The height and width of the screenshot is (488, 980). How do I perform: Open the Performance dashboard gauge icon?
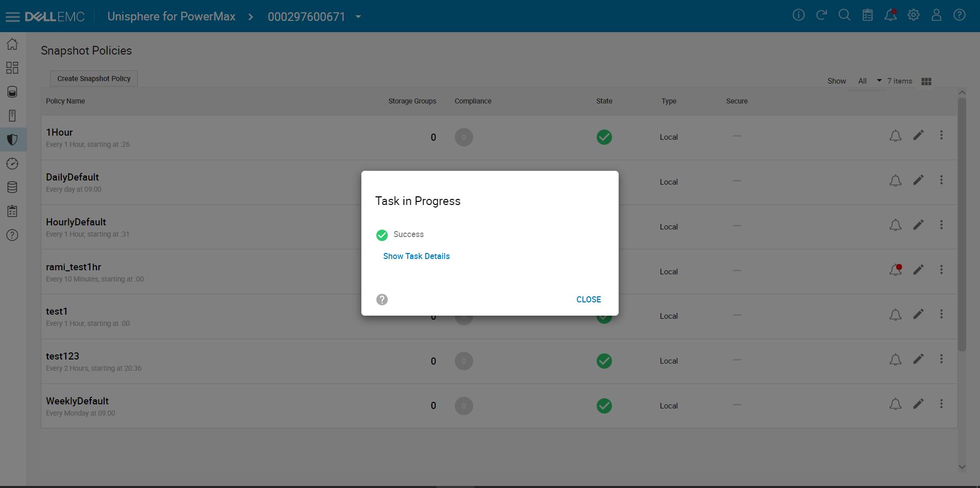(12, 163)
